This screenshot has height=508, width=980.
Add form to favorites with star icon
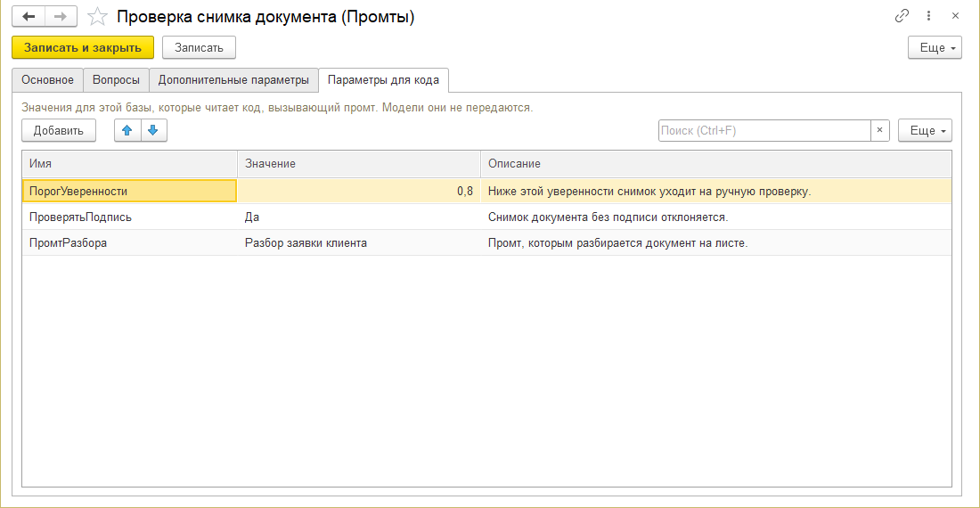click(x=97, y=16)
